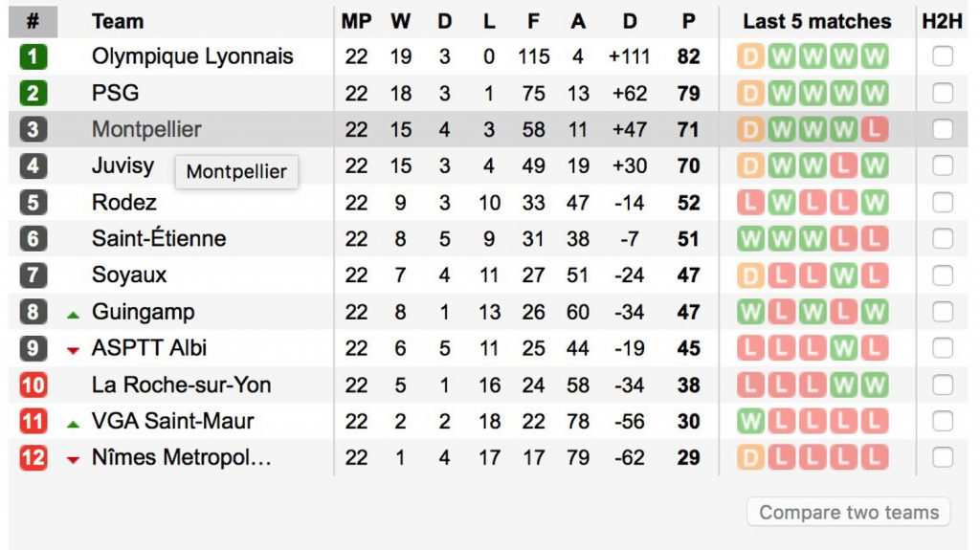The height and width of the screenshot is (550, 980).
Task: Sort by MP matches played header
Action: pyautogui.click(x=356, y=21)
